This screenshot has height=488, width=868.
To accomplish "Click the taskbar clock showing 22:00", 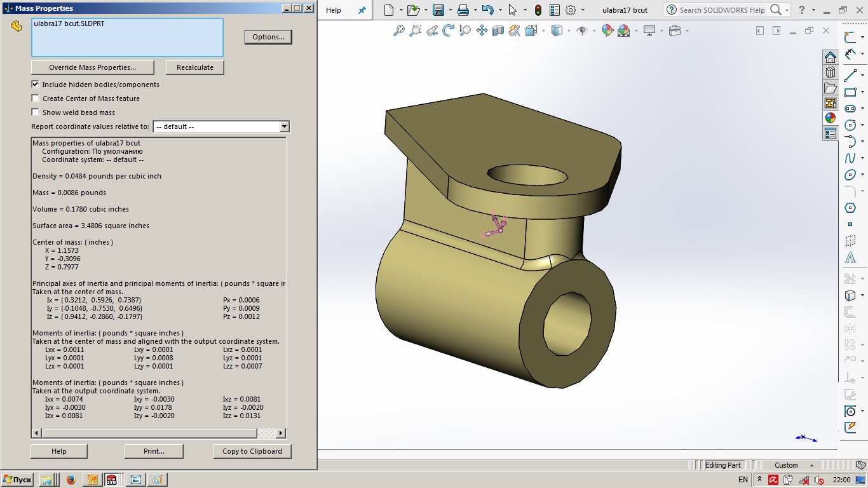I will click(841, 480).
